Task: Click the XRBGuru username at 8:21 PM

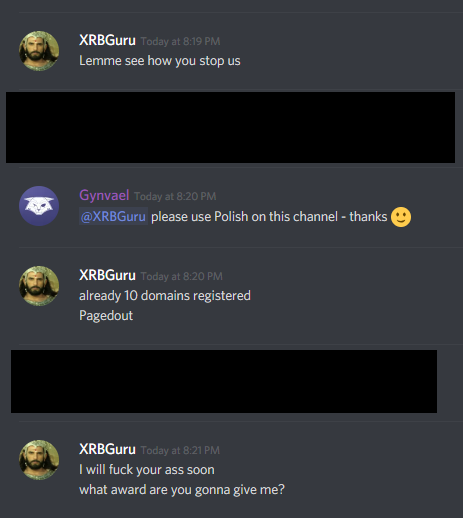Action: [107, 449]
